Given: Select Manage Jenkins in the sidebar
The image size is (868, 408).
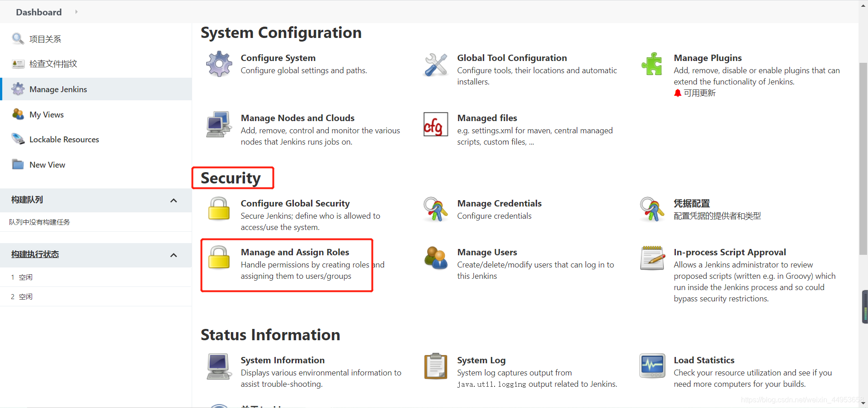Looking at the screenshot, I should pyautogui.click(x=58, y=89).
